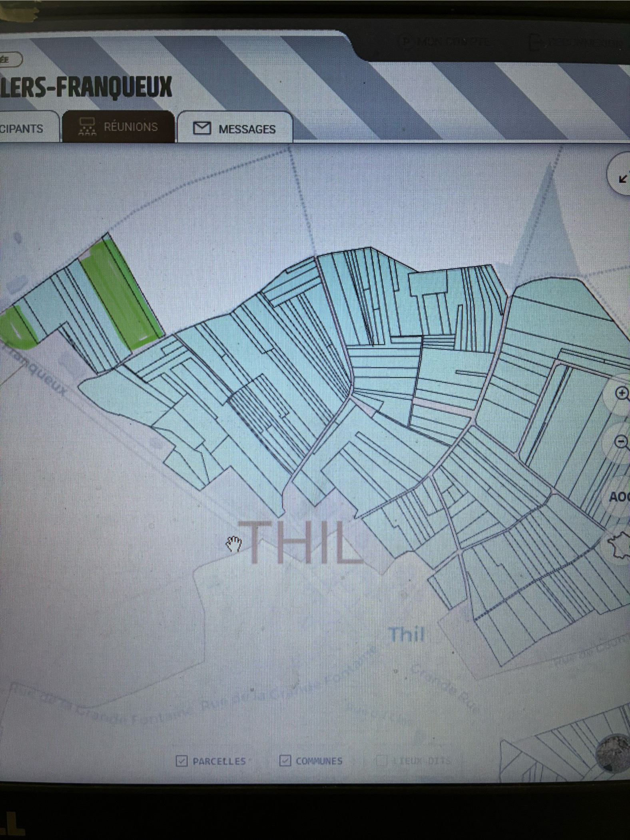Select the large green highlighted parcel
The height and width of the screenshot is (840, 630).
coord(122,298)
